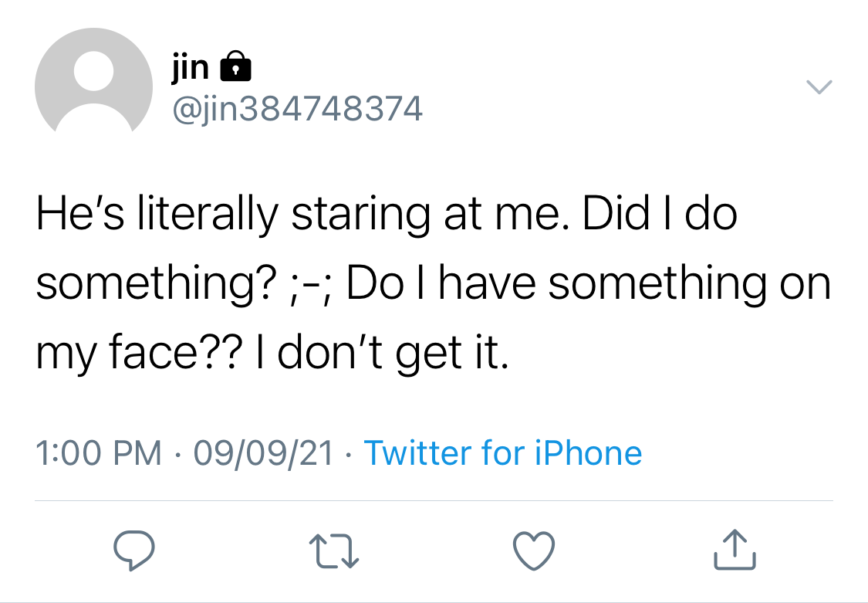The width and height of the screenshot is (868, 603).
Task: Open share options via the upload arrow icon
Action: (735, 549)
